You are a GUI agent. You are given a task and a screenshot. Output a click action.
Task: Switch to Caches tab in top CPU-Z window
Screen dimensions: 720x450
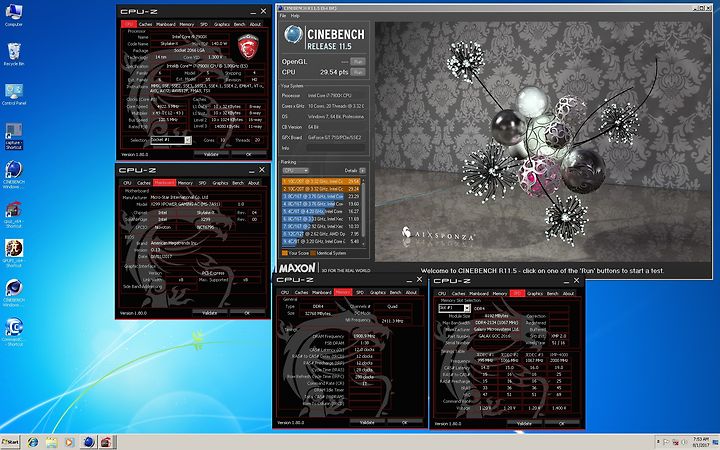click(146, 24)
